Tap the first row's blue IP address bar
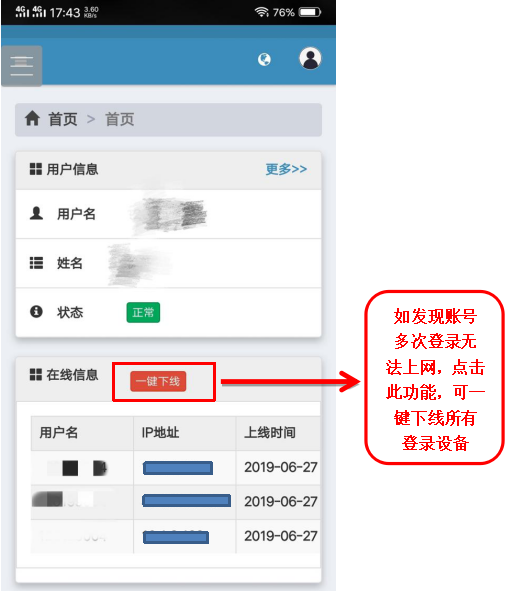This screenshot has width=510, height=591. pyautogui.click(x=178, y=468)
